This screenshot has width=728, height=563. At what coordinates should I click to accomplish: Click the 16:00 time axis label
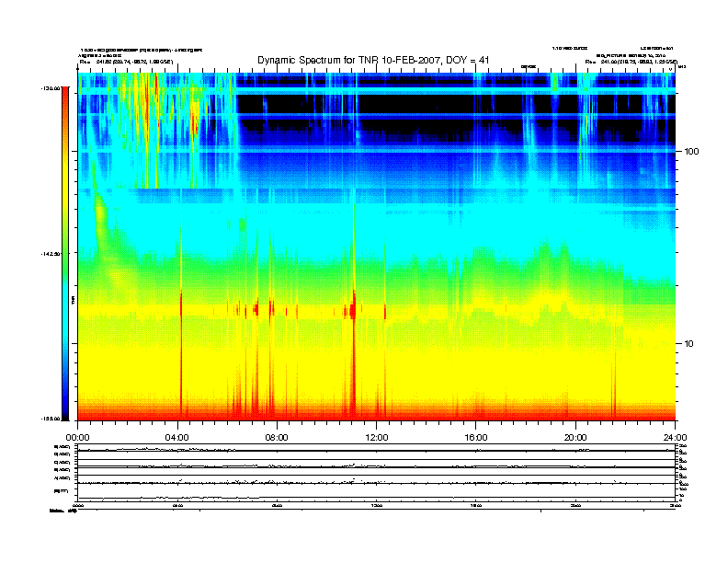tap(476, 438)
